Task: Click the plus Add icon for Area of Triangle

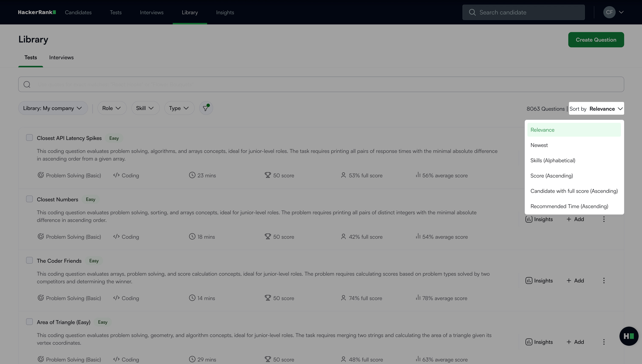Action: click(569, 342)
